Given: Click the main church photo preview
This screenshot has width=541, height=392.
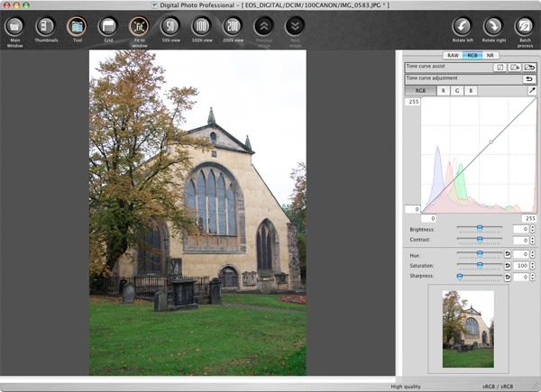Looking at the screenshot, I should 197,213.
